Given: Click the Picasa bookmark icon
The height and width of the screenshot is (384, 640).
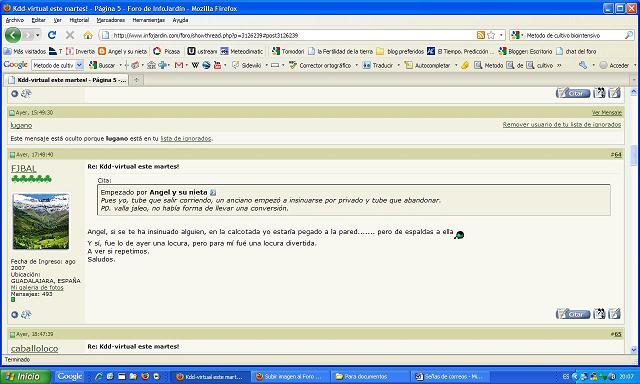Looking at the screenshot, I should tap(157, 51).
